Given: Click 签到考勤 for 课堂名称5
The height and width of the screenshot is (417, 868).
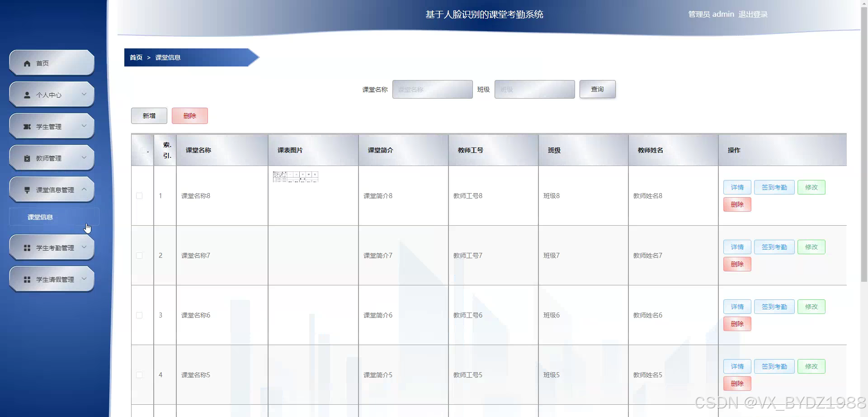Looking at the screenshot, I should point(774,366).
